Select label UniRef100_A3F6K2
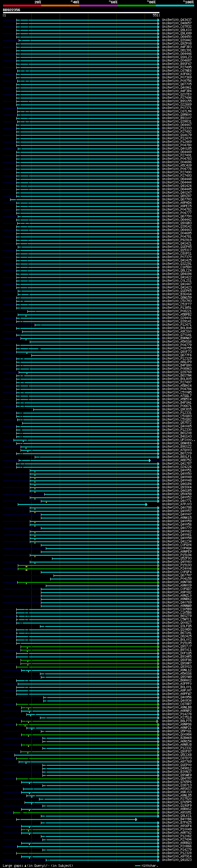This screenshot has width=197, height=868. [x=176, y=74]
